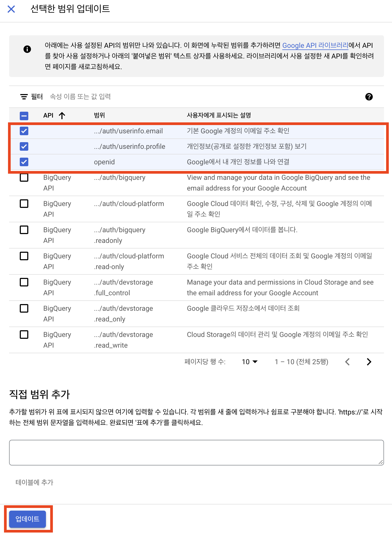Click the filter list icon

(24, 97)
